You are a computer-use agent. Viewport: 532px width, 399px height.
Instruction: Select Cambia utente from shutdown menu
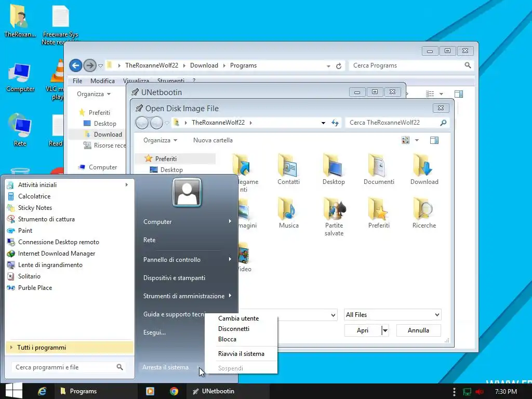click(238, 318)
